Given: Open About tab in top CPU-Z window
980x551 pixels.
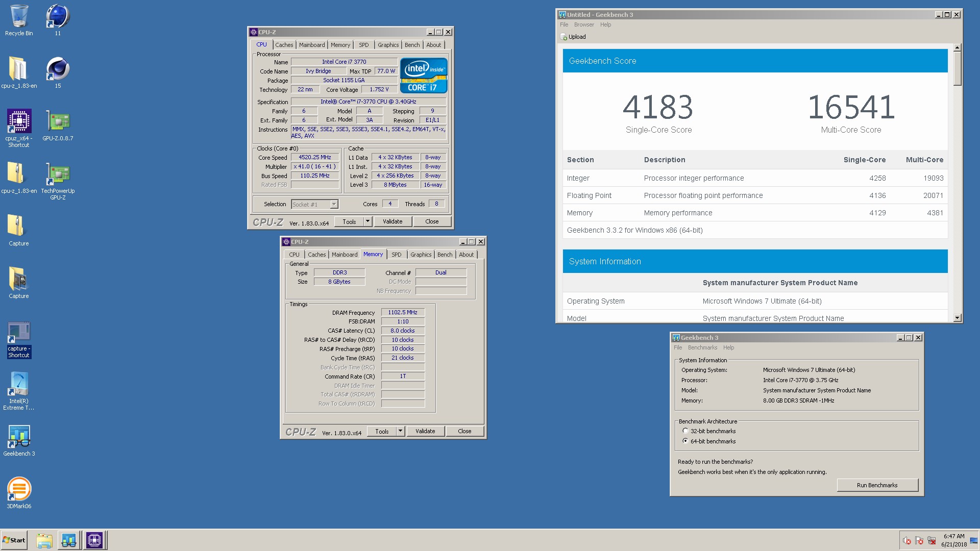Looking at the screenshot, I should pos(434,45).
